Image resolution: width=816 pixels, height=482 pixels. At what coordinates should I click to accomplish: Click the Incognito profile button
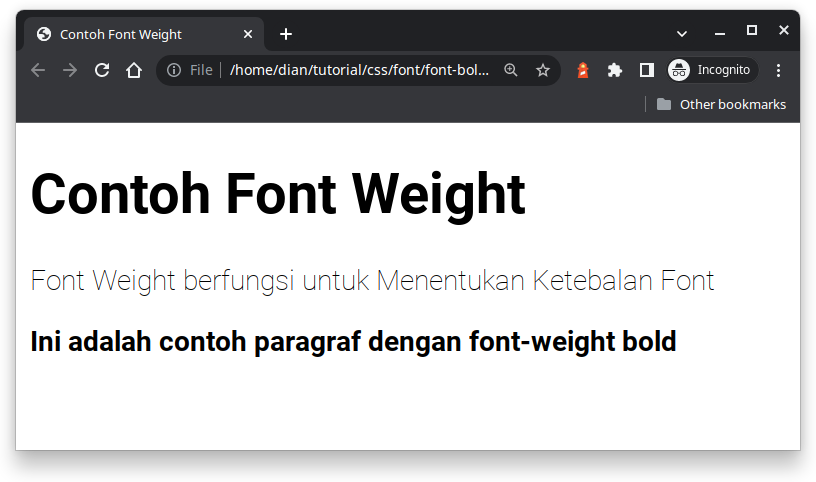712,70
